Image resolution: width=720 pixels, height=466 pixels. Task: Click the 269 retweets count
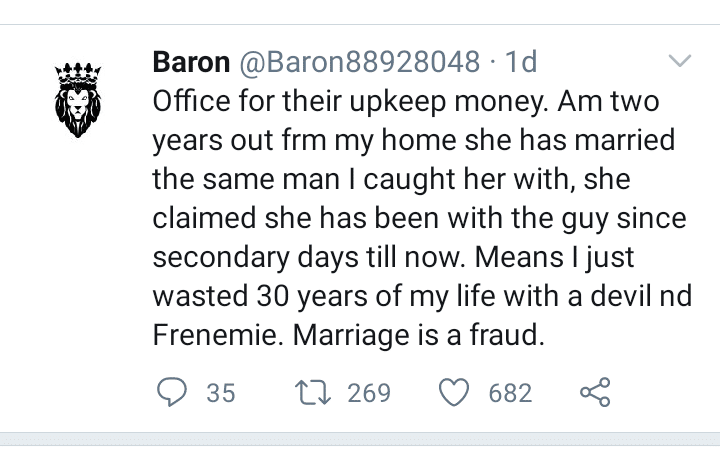click(x=369, y=393)
